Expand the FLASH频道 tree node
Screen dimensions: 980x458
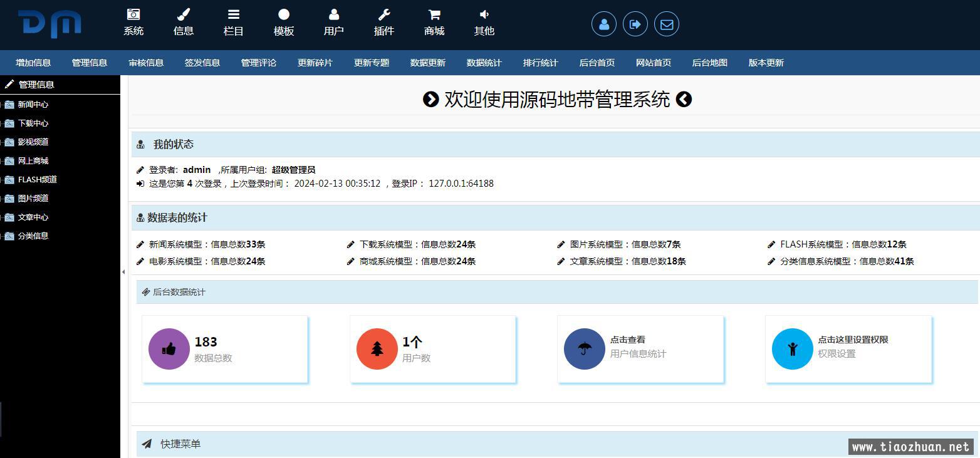(x=2, y=180)
